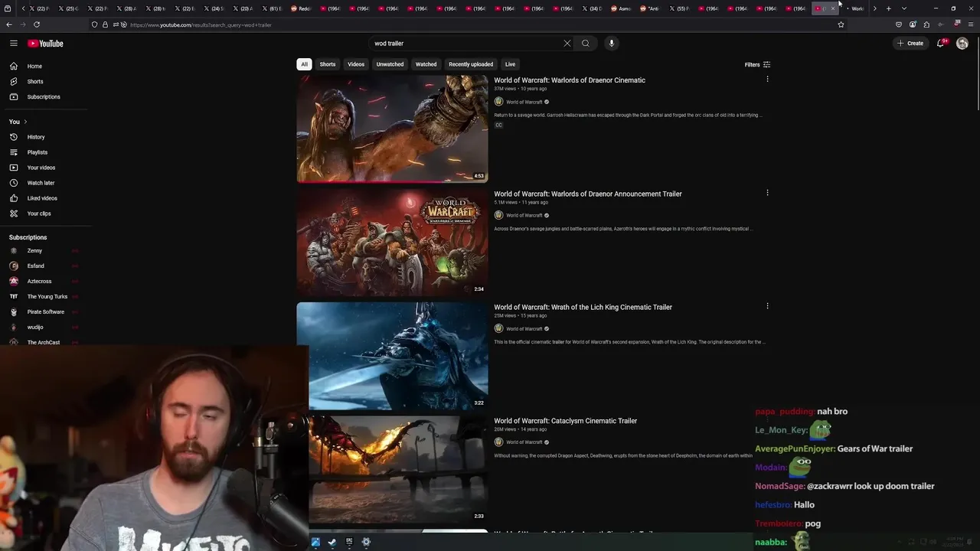
Task: Select the Videos filter chip
Action: coord(356,64)
